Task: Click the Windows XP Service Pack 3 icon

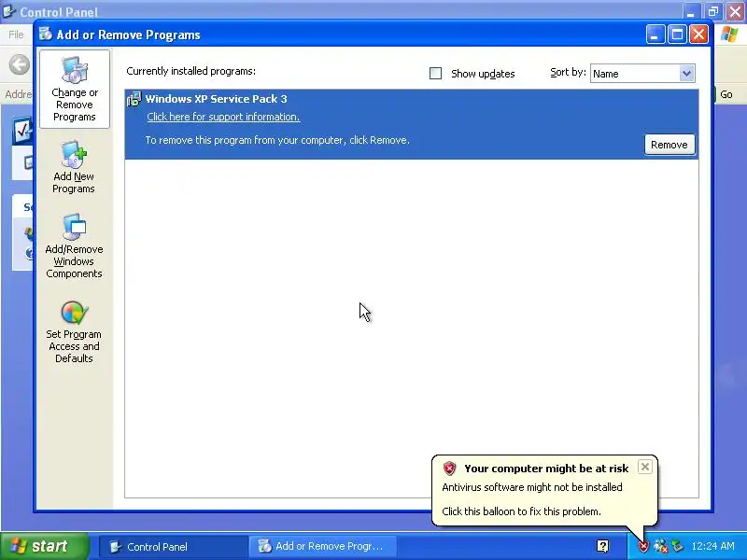Action: click(x=134, y=99)
